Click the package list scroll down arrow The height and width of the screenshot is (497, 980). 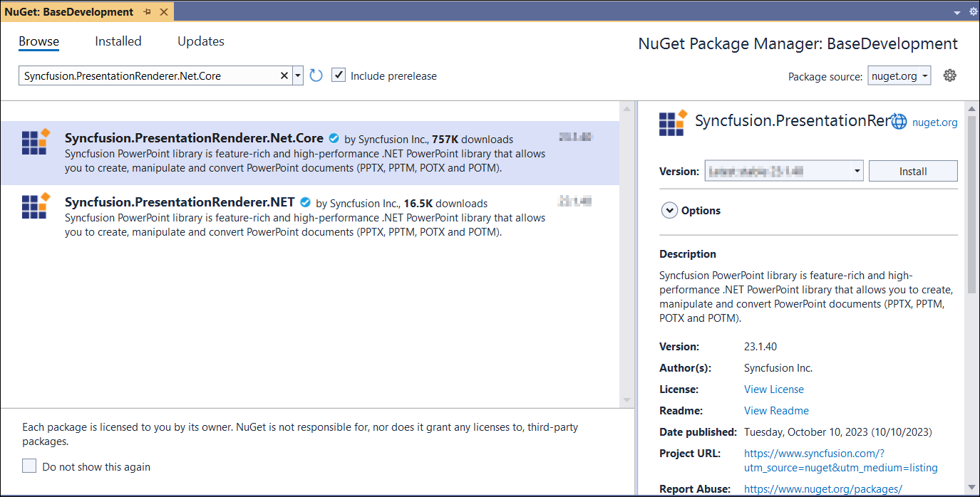click(627, 400)
